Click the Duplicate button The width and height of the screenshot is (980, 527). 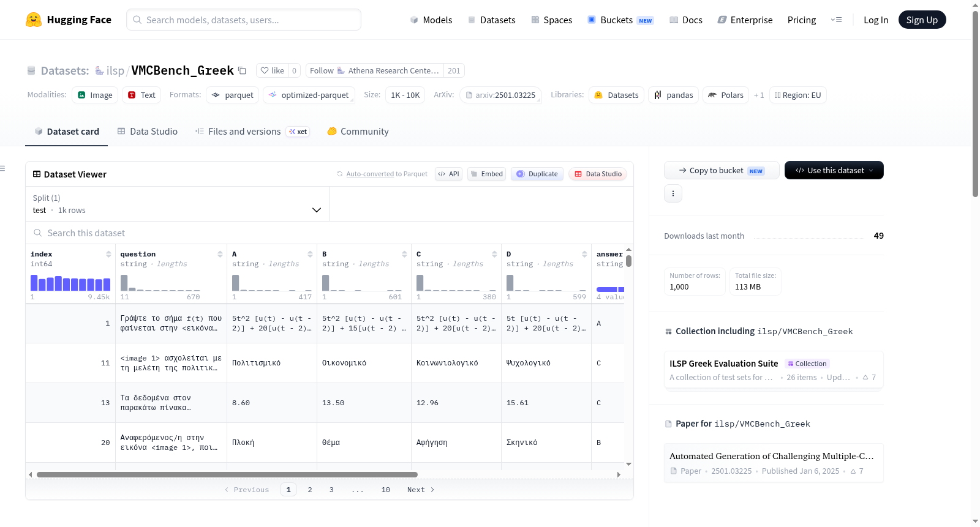[537, 174]
